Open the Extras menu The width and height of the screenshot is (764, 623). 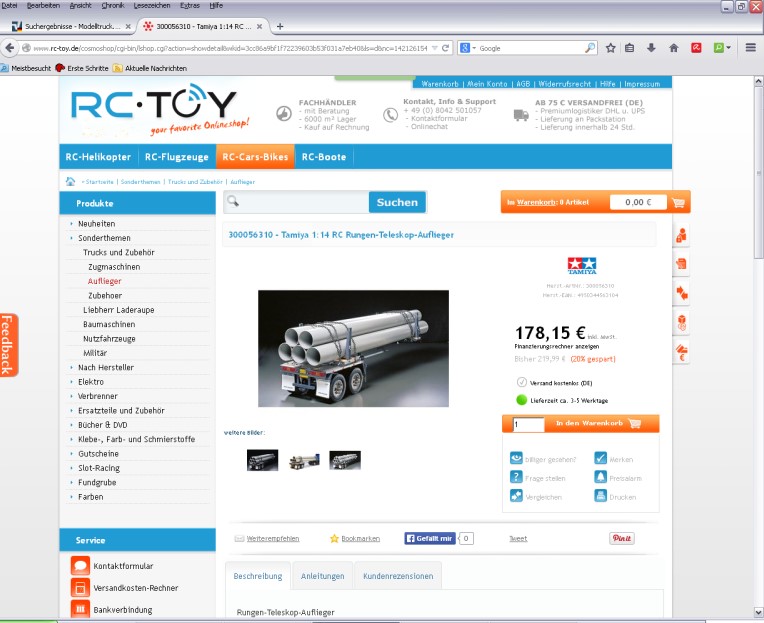(x=190, y=5)
